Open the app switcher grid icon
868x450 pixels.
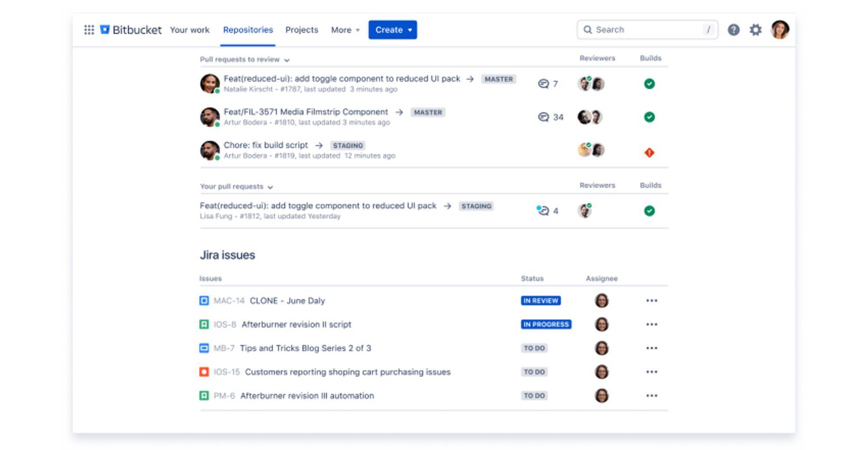[x=89, y=30]
